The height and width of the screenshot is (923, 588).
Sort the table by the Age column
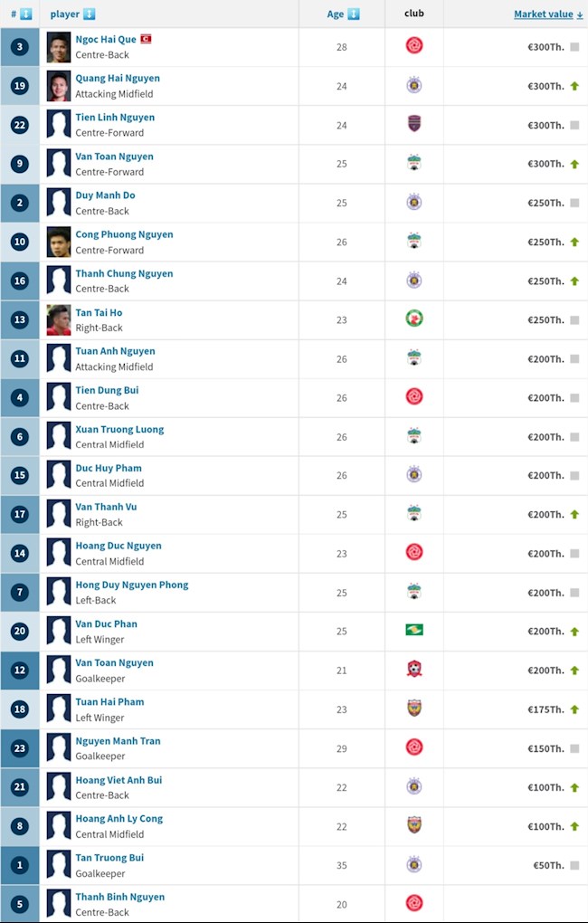(x=342, y=14)
